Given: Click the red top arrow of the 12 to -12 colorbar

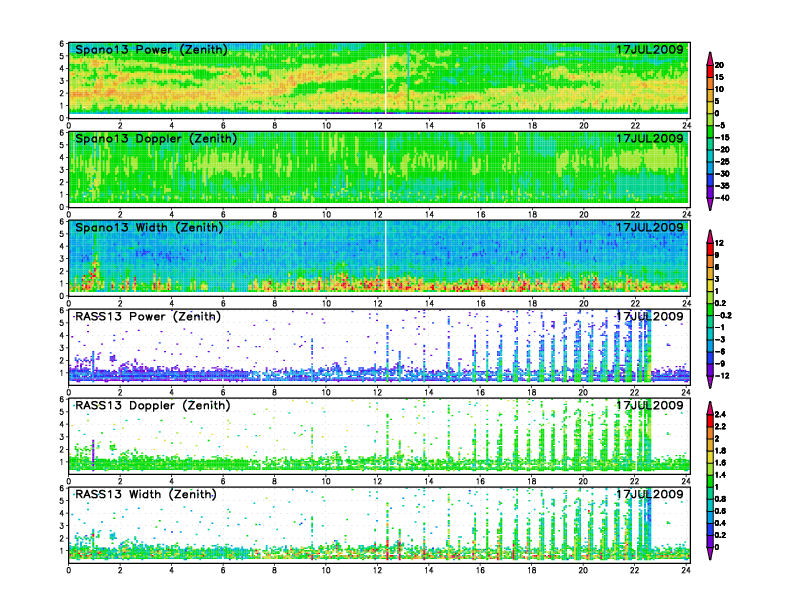Looking at the screenshot, I should (710, 236).
